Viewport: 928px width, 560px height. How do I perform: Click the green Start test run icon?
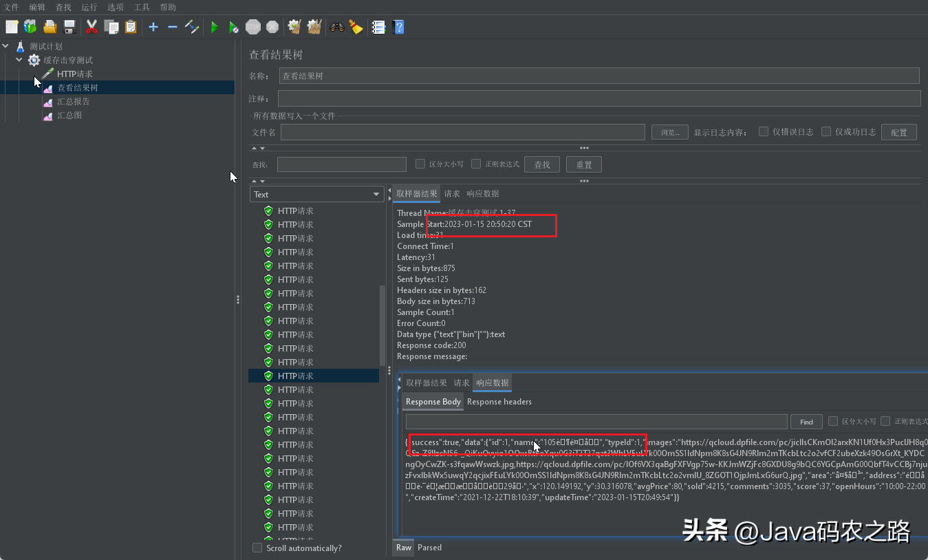click(215, 27)
